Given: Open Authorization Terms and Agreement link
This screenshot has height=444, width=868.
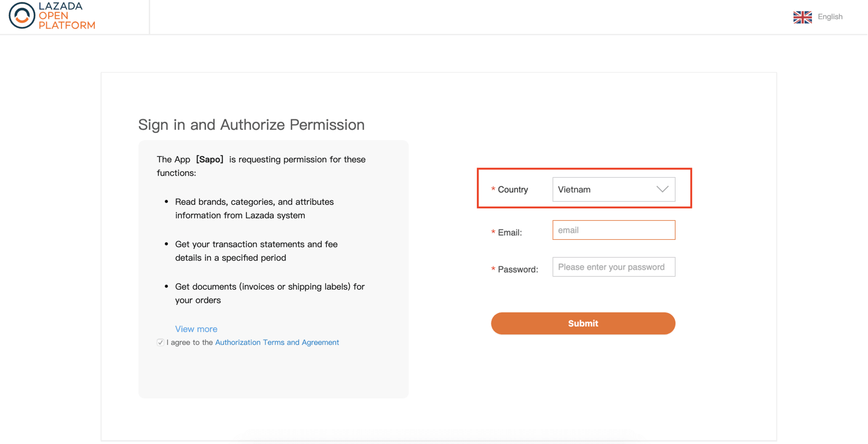Looking at the screenshot, I should click(277, 343).
